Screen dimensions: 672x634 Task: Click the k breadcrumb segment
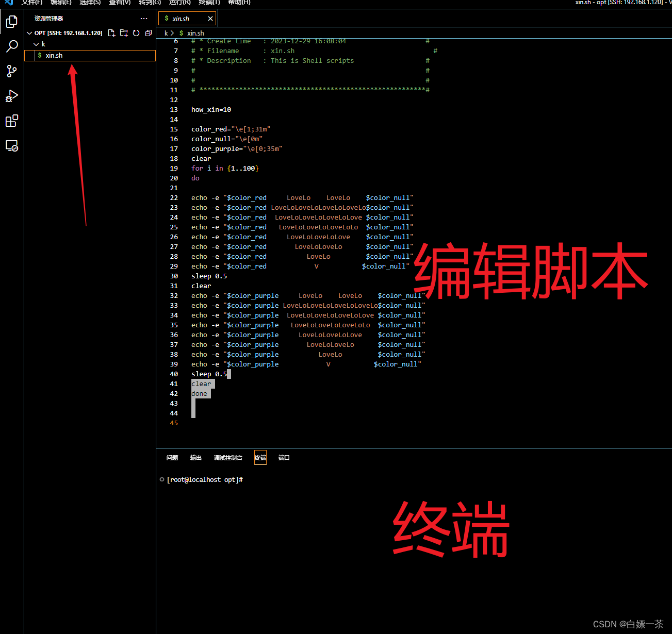point(166,33)
